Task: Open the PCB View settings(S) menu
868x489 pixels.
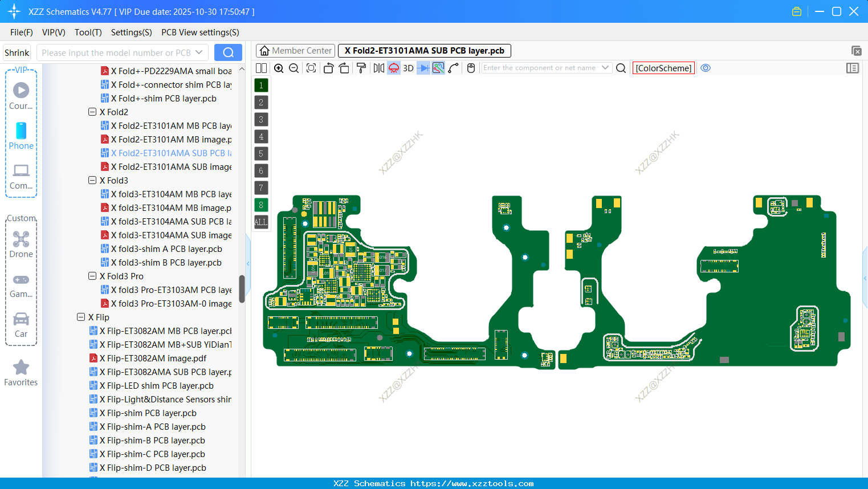Action: coord(199,32)
